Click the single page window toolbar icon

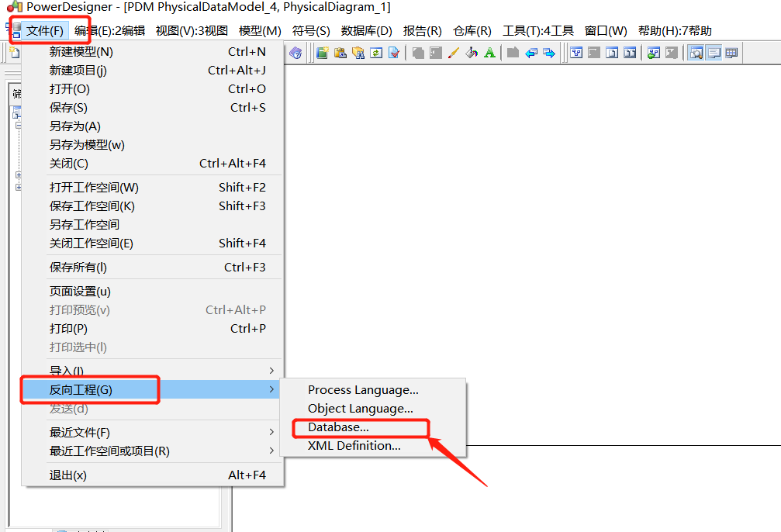click(x=612, y=52)
